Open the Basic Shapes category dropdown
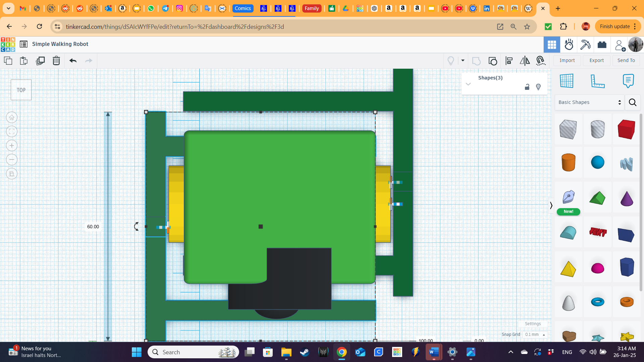Viewport: 644px width, 362px height. [x=589, y=102]
